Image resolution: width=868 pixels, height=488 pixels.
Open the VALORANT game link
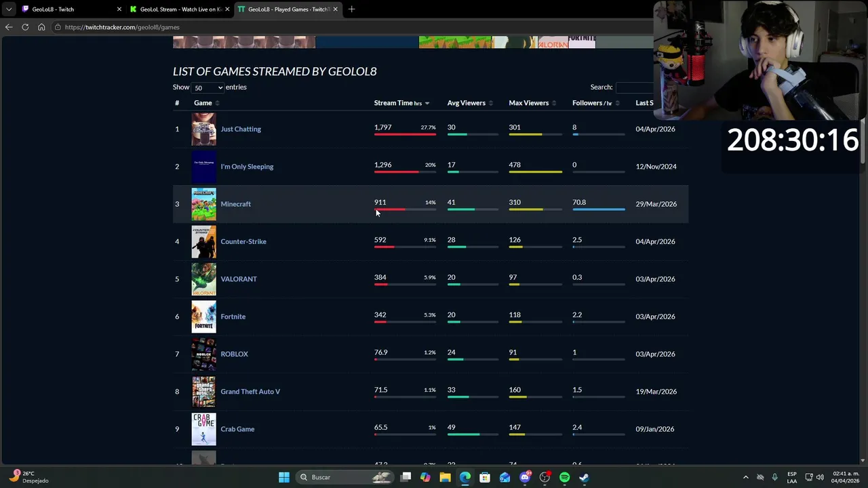[239, 279]
